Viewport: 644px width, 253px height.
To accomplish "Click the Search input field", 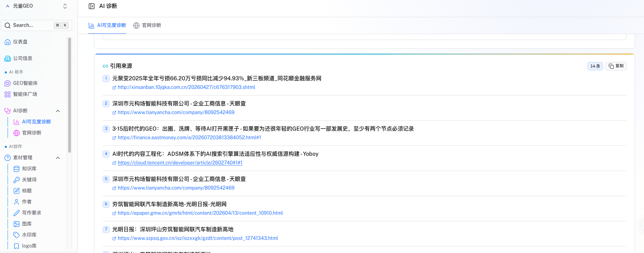I will [x=36, y=25].
